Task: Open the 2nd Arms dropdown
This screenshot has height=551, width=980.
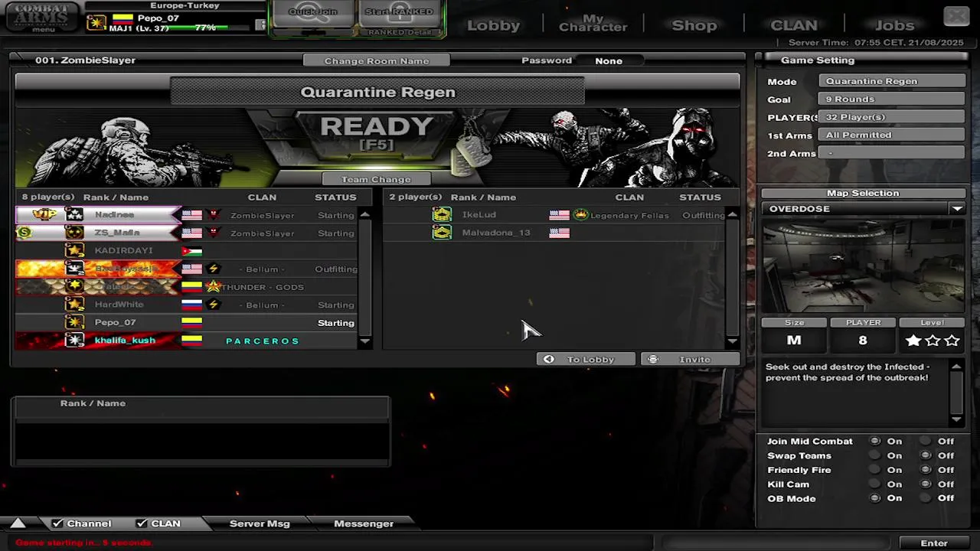Action: pos(892,153)
